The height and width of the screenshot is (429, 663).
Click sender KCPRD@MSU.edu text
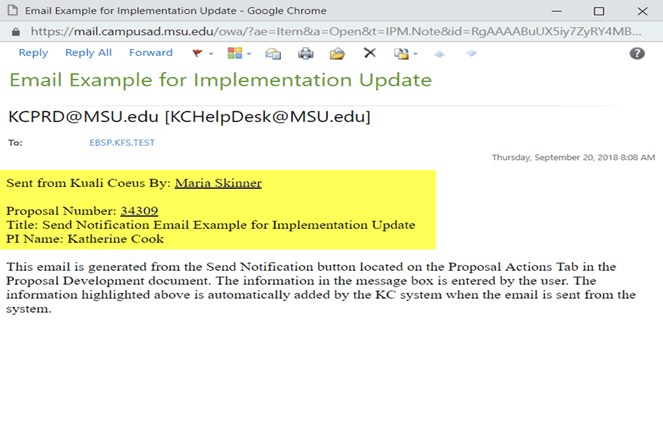pyautogui.click(x=83, y=117)
